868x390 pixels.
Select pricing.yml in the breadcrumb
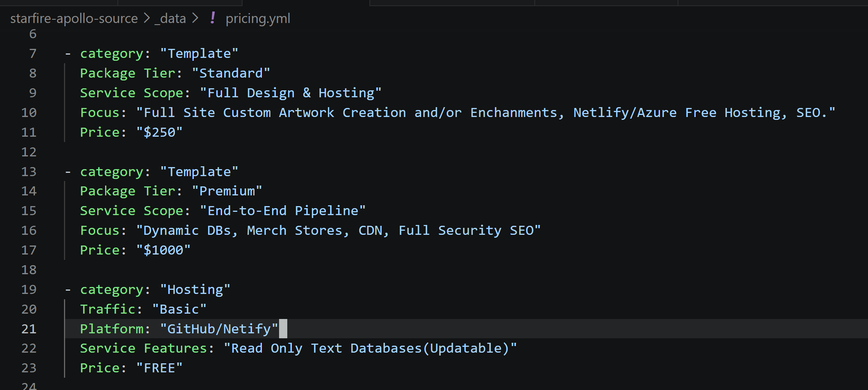pyautogui.click(x=258, y=18)
